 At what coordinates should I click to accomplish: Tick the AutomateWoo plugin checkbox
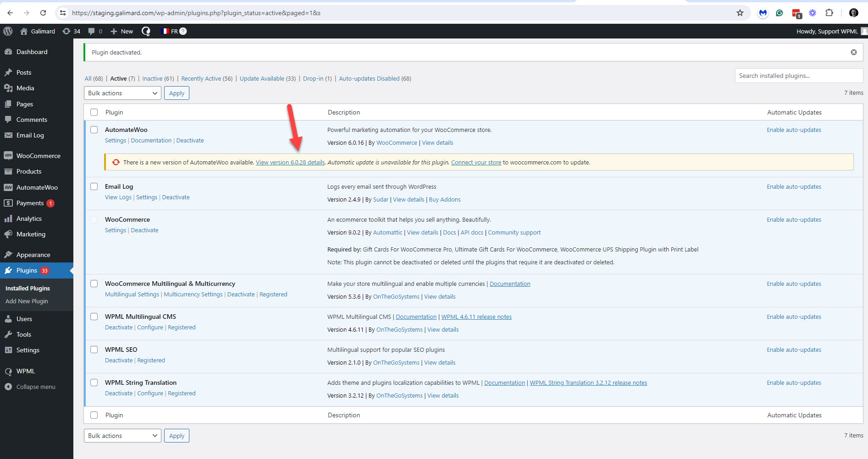click(94, 130)
